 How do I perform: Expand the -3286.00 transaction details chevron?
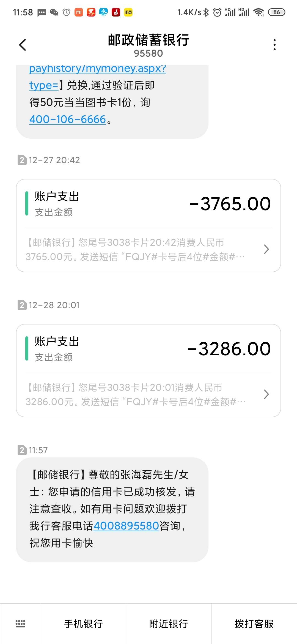[x=266, y=394]
